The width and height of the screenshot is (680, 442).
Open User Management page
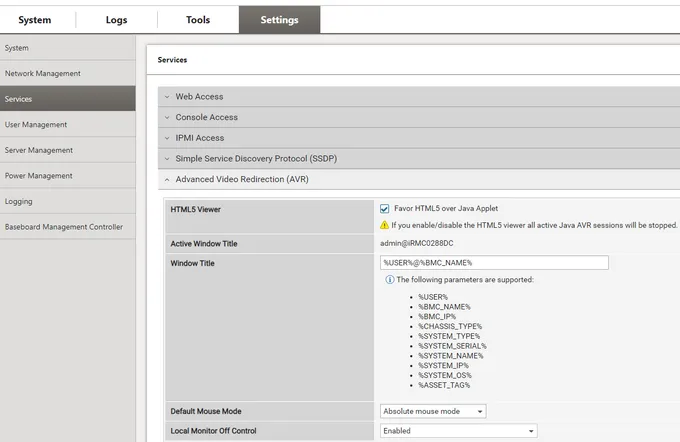[x=68, y=124]
